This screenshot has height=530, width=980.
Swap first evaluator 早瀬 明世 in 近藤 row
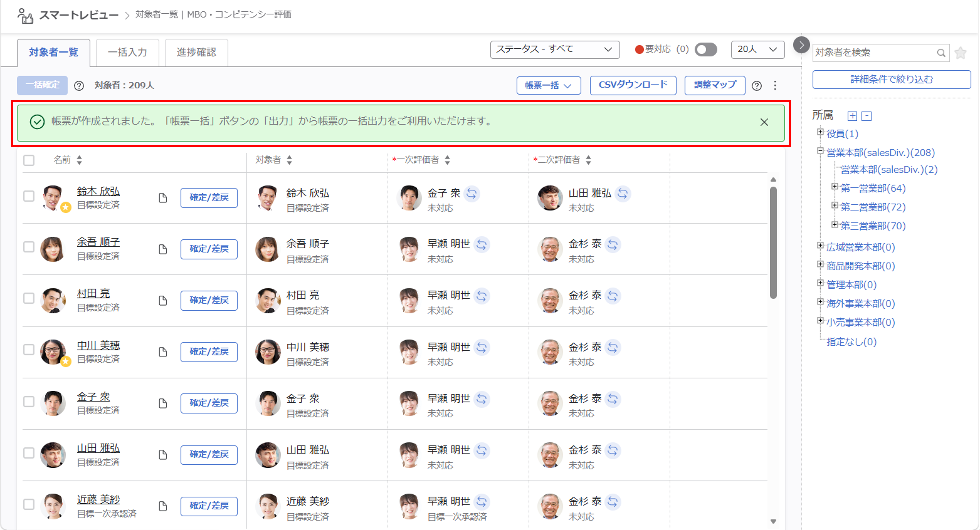[482, 502]
